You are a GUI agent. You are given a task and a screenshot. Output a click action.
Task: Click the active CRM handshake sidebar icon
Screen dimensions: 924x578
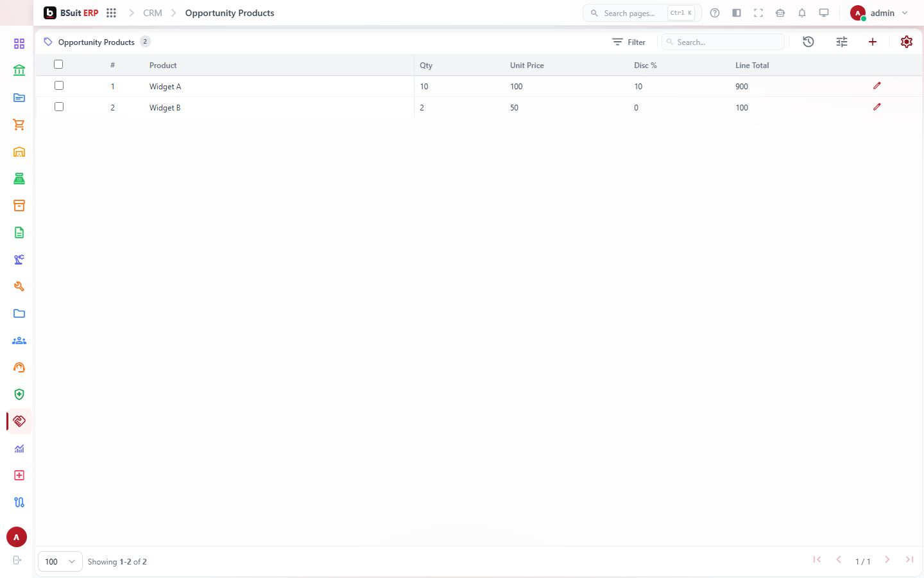[x=19, y=421]
